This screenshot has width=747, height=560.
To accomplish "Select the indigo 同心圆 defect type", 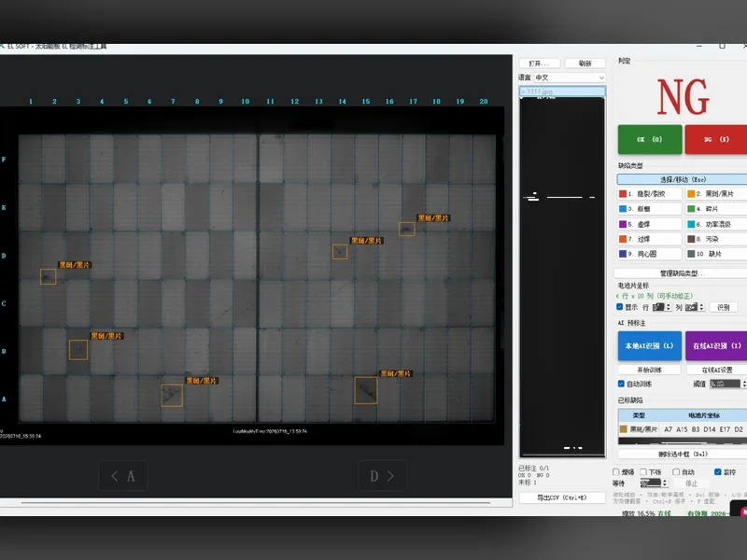I will pyautogui.click(x=649, y=254).
